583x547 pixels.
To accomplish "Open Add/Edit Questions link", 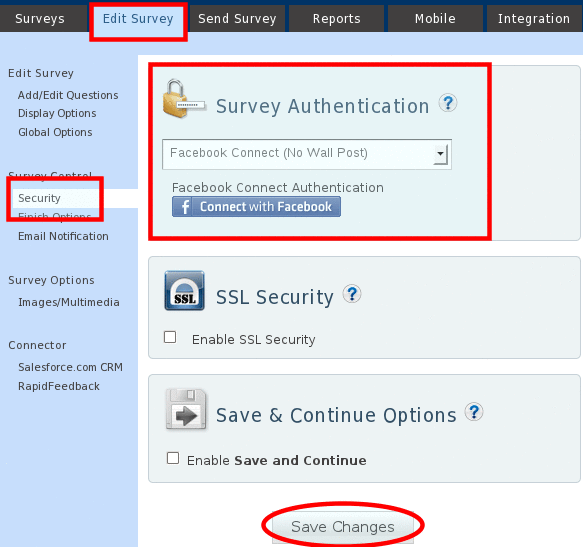I will click(68, 95).
